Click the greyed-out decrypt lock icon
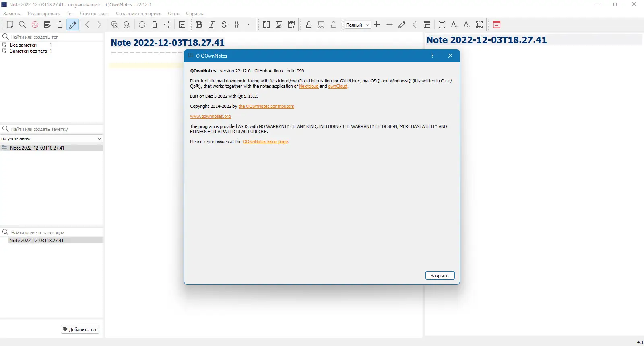This screenshot has height=346, width=644. [x=334, y=25]
